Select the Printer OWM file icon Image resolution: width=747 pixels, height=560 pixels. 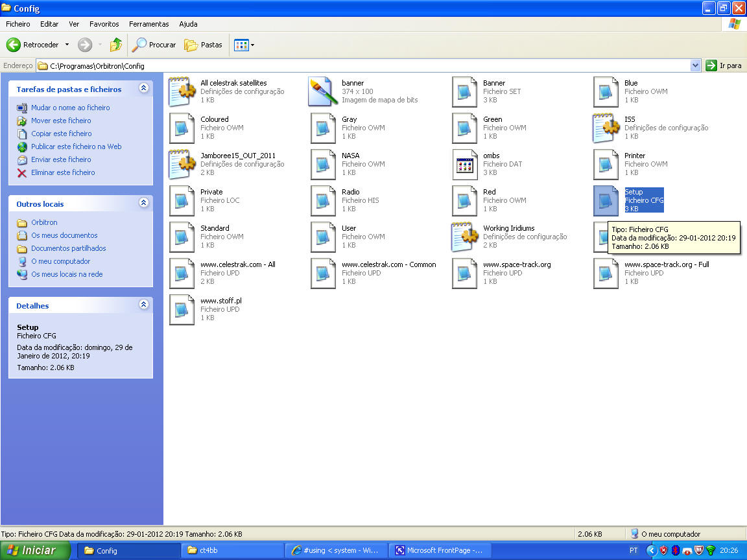tap(606, 164)
